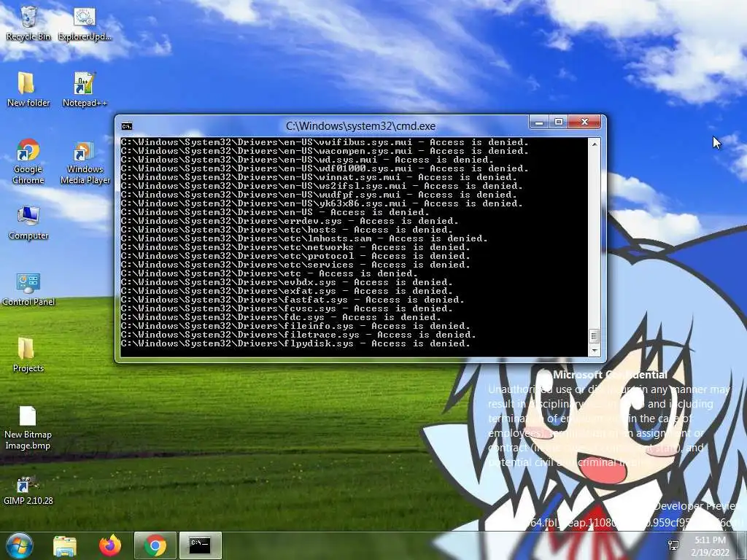Click the network tray icon

tap(673, 545)
